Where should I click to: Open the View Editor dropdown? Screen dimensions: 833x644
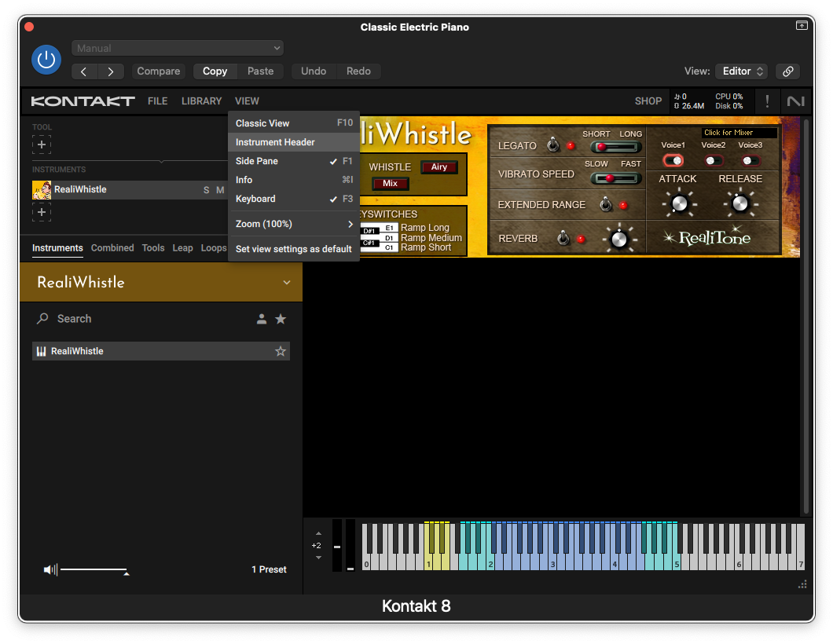click(742, 71)
